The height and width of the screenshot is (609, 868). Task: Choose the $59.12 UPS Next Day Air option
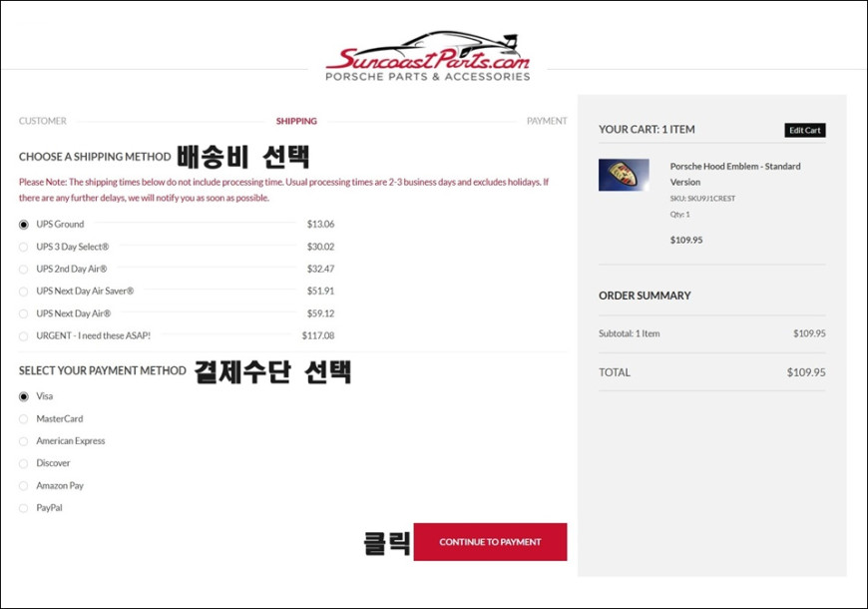(x=23, y=313)
